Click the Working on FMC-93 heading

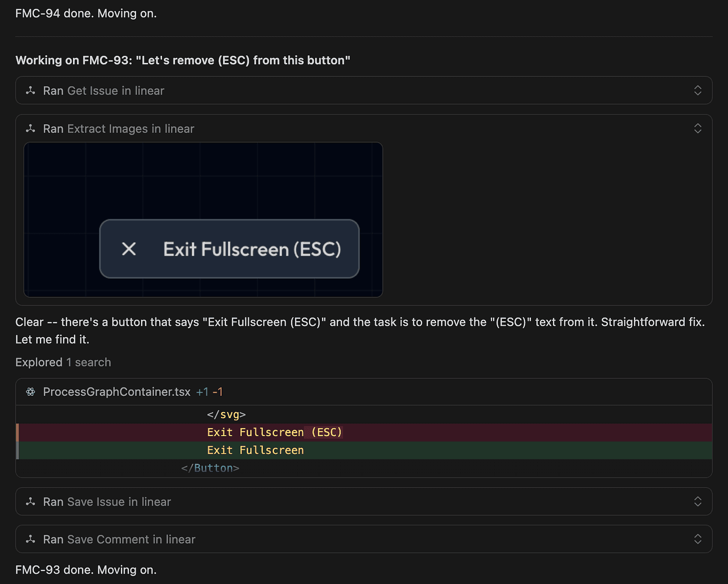pos(182,60)
